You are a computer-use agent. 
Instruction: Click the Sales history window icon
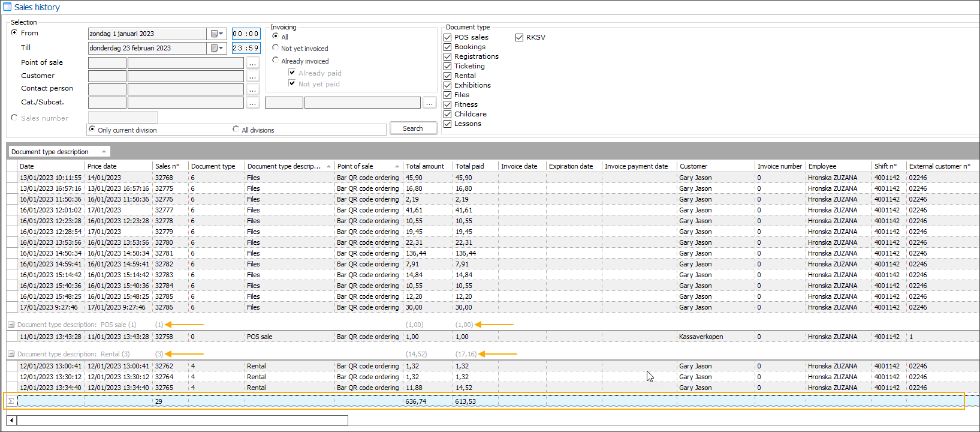(7, 7)
